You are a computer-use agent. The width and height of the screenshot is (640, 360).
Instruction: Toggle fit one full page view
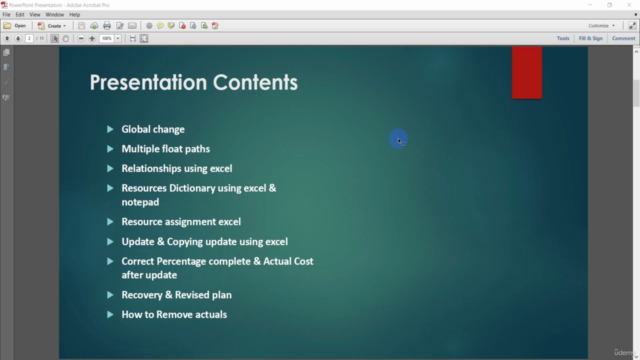(144, 38)
